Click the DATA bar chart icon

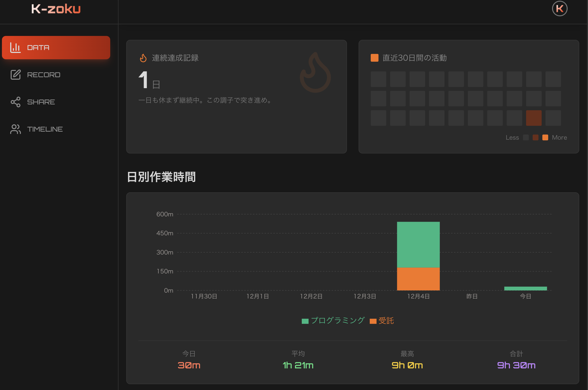tap(15, 48)
